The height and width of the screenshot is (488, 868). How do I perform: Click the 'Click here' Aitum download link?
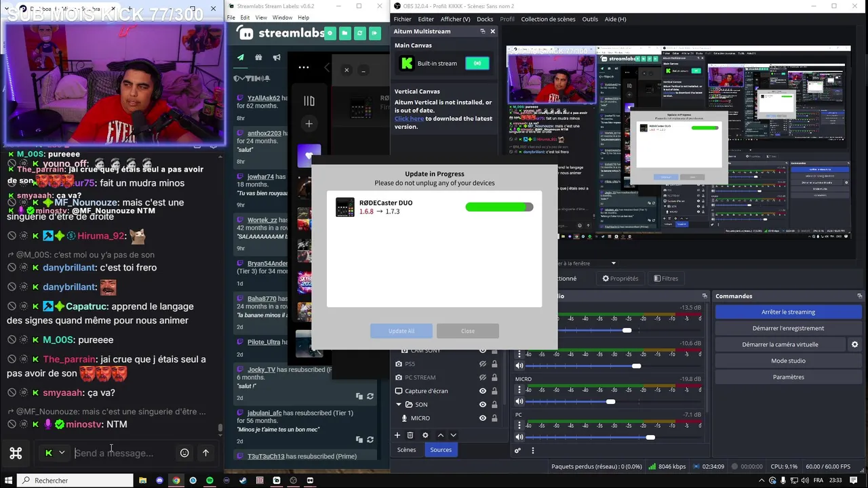tap(409, 119)
